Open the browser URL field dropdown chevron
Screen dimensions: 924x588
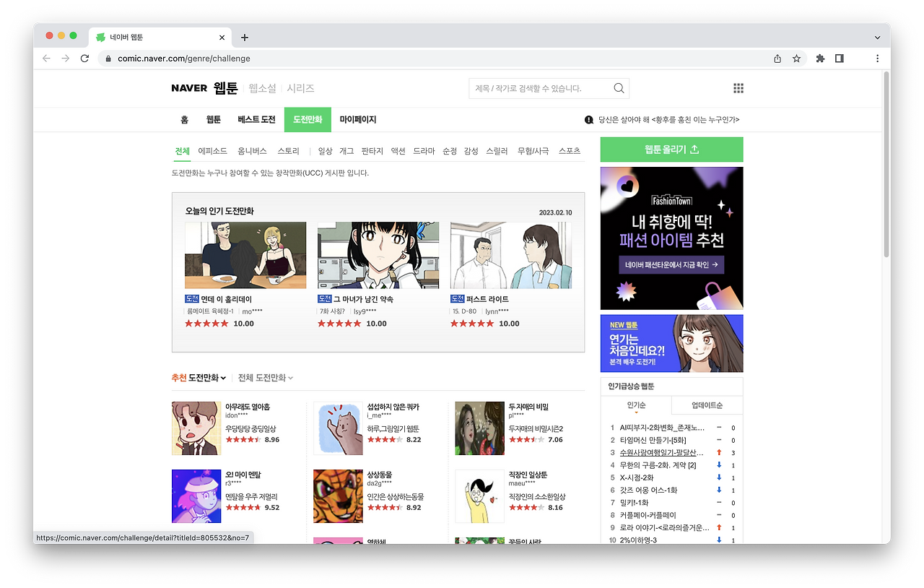[876, 37]
